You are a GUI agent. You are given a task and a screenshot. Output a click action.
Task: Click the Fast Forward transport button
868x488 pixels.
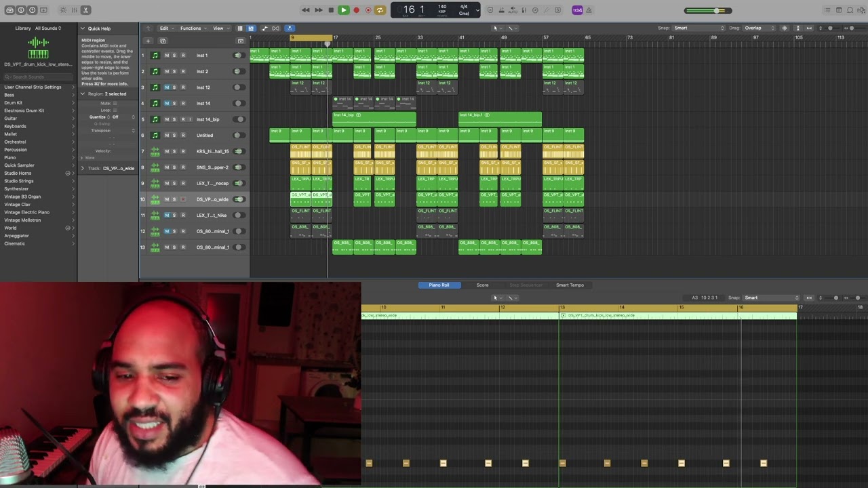(318, 10)
